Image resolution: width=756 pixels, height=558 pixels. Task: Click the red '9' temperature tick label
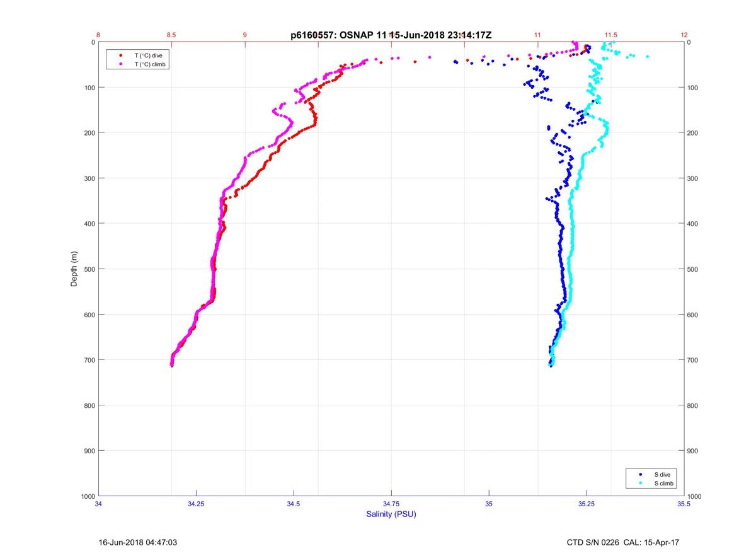click(x=245, y=35)
